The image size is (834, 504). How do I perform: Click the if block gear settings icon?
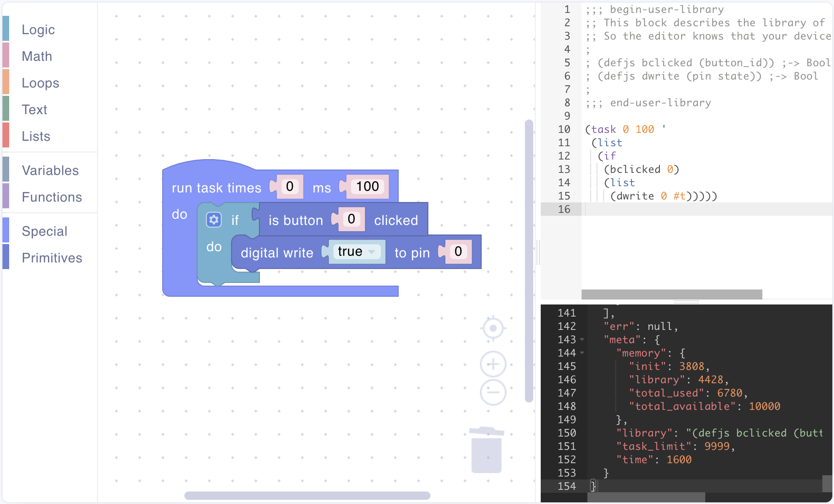point(214,220)
